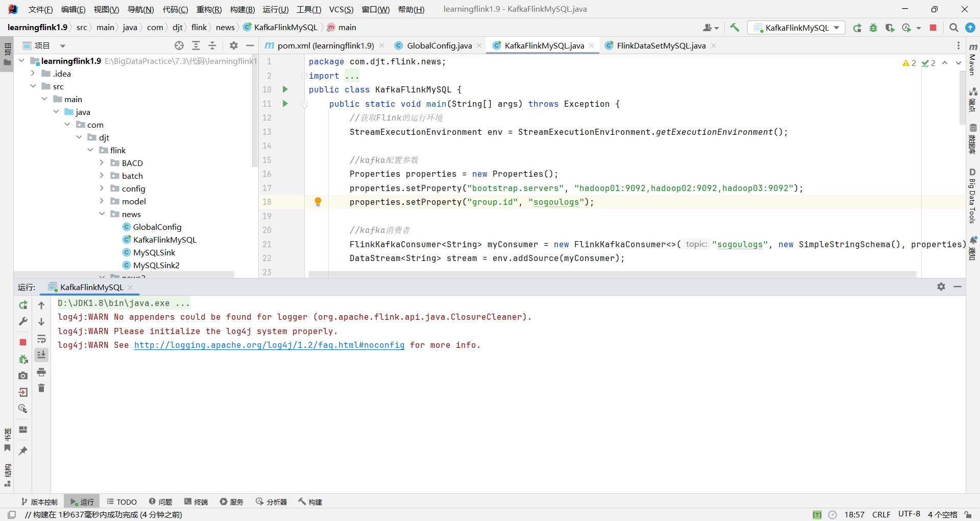This screenshot has width=980, height=521.
Task: Click the up arrow in the run console
Action: pos(41,305)
